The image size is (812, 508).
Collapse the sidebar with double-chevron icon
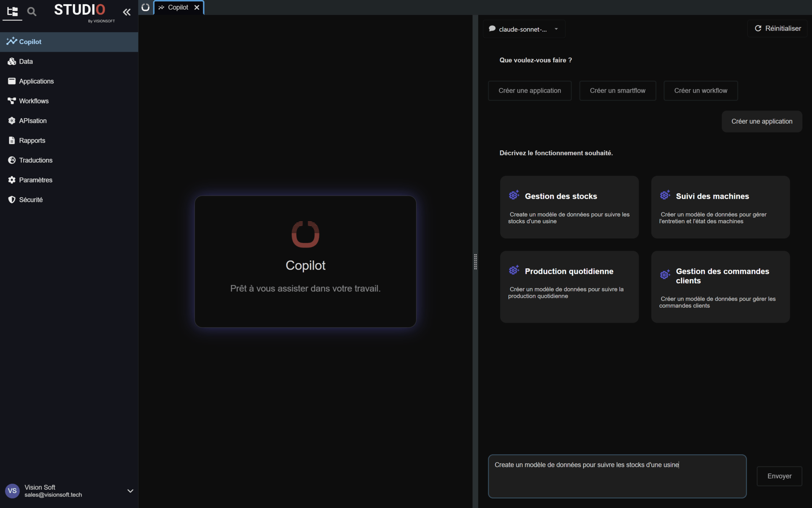click(126, 12)
